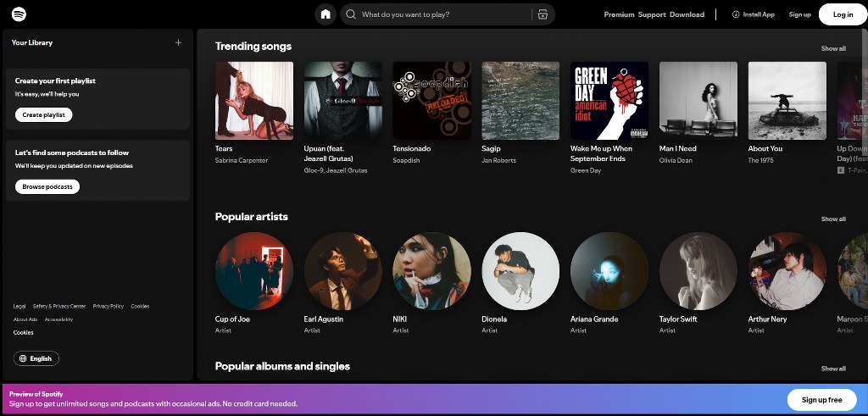Screen dimensions: 868x416
Task: Click the Safety & Privacy Center link
Action: click(59, 307)
